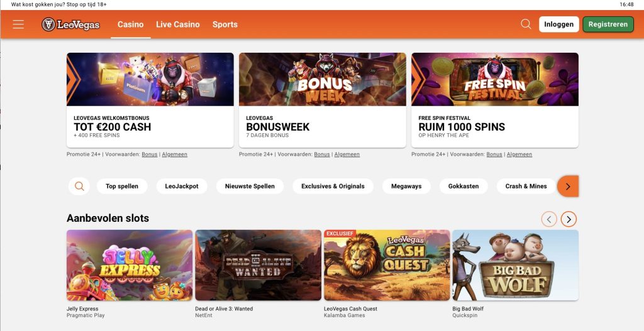Select the Top spellen category

[x=122, y=186]
